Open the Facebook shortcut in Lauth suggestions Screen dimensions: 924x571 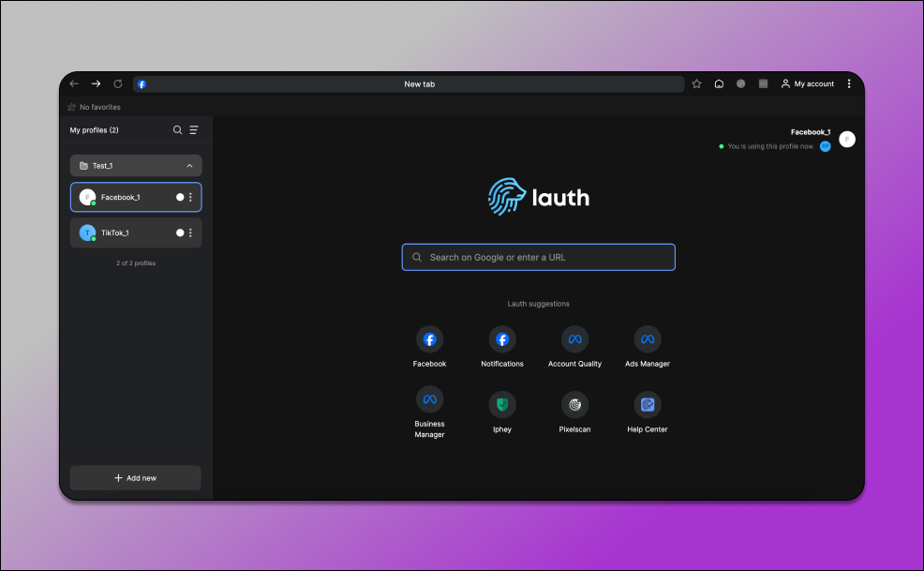(429, 339)
